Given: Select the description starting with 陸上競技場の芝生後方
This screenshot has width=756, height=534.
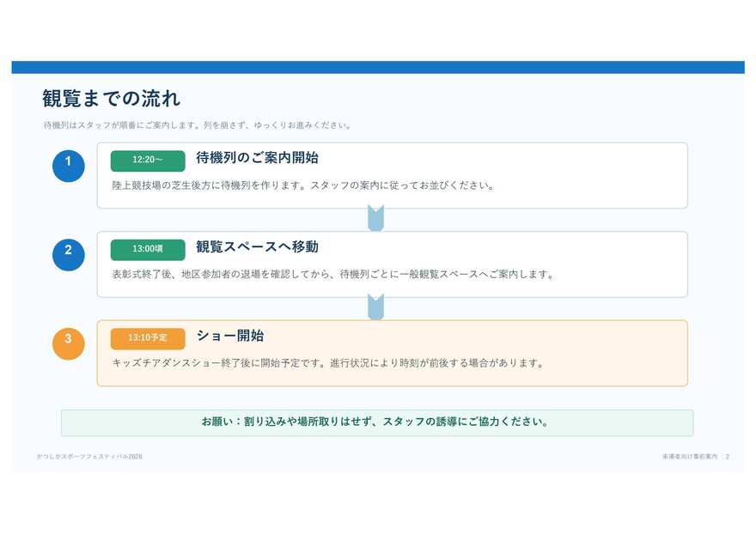Looking at the screenshot, I should tap(303, 185).
